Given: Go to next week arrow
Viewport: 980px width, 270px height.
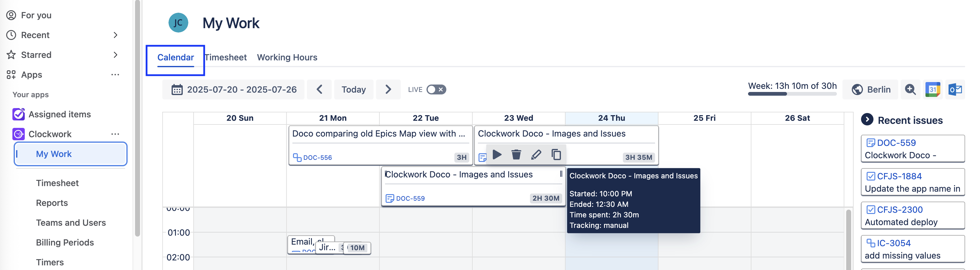Looking at the screenshot, I should click(x=388, y=90).
